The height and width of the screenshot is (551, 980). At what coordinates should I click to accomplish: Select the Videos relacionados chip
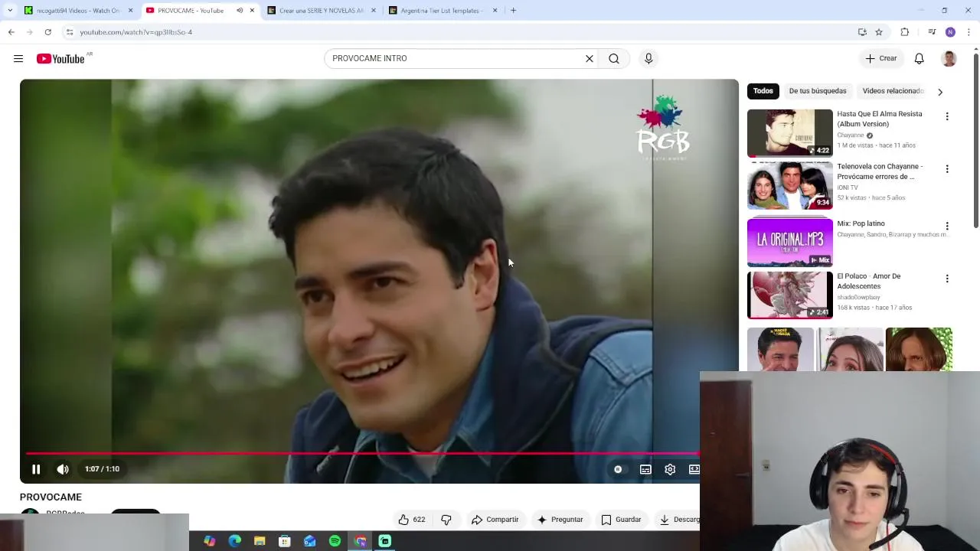[893, 91]
